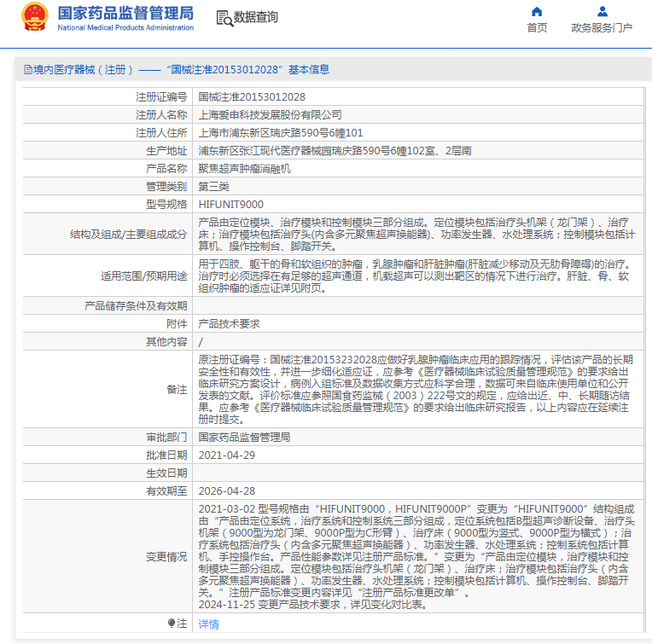652x644 pixels.
Task: Click the 产品名称 row label
Action: [166, 168]
